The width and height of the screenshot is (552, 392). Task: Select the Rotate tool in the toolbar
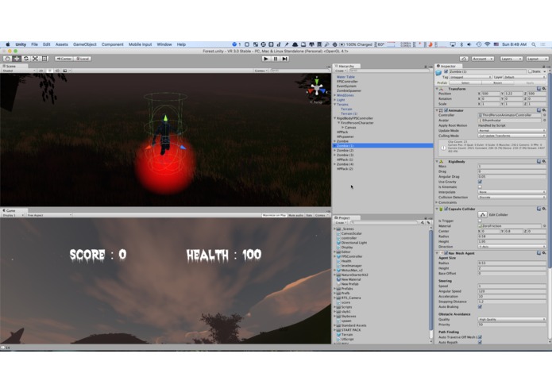(x=25, y=59)
